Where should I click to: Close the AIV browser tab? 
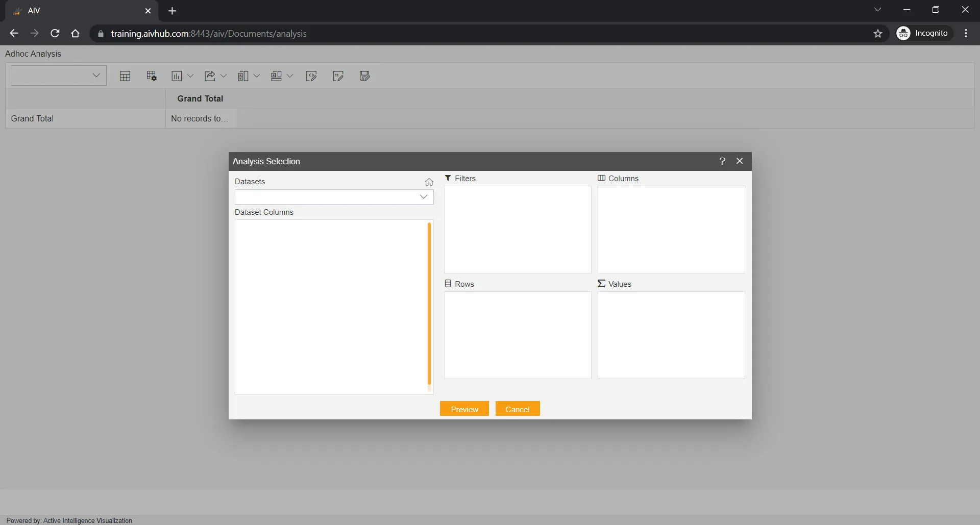click(148, 11)
